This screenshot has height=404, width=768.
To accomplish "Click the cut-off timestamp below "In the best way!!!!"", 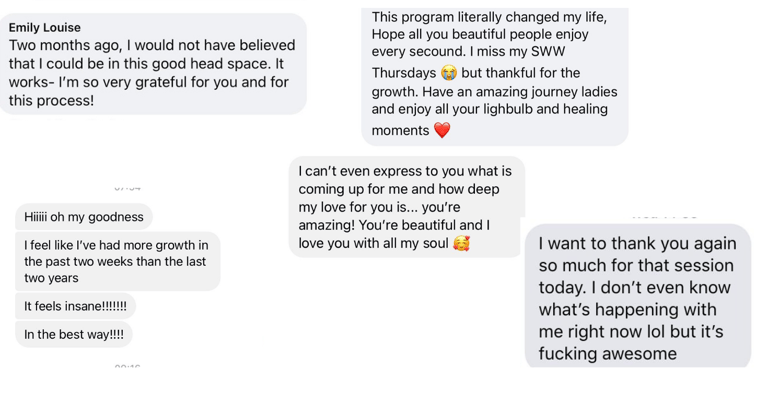I will (x=127, y=367).
